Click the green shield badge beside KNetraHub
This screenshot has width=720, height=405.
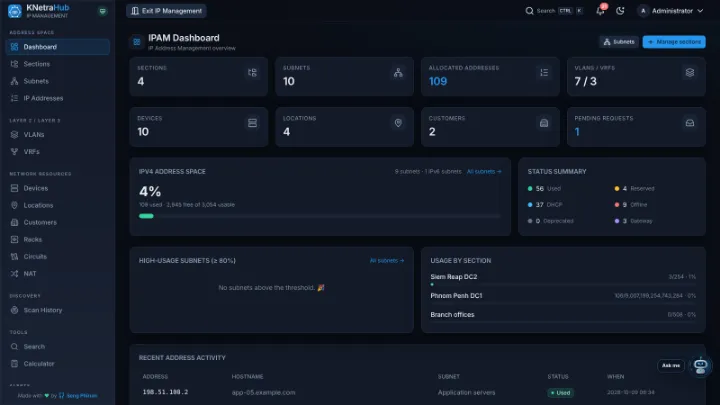[x=102, y=11]
